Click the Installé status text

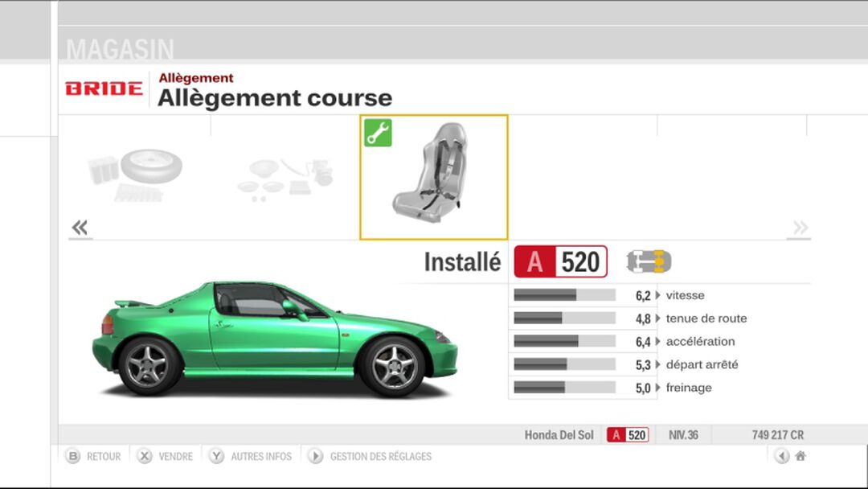(x=462, y=262)
